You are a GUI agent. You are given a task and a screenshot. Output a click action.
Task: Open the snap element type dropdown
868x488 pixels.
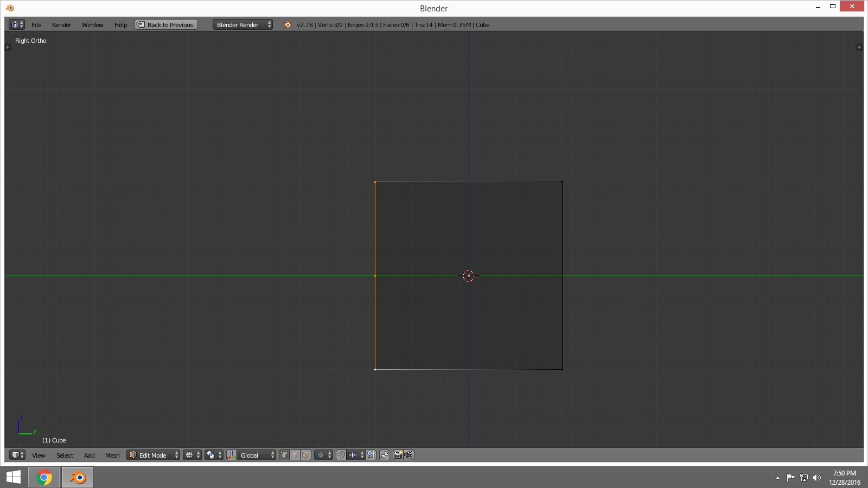(x=356, y=455)
